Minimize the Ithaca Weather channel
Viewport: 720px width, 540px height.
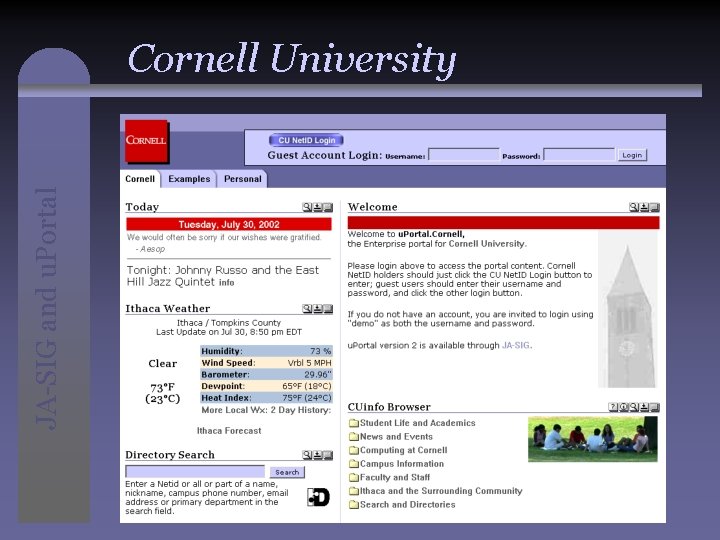tap(317, 309)
